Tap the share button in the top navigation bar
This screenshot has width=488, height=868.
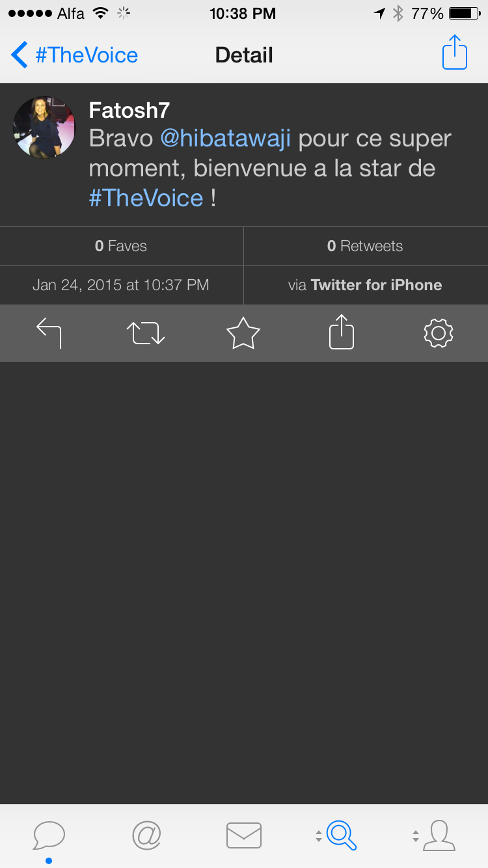coord(455,53)
